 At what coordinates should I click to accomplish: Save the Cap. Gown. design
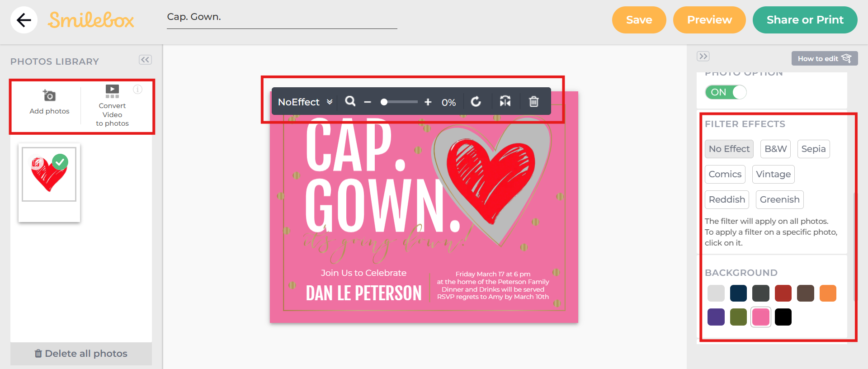[x=639, y=20]
